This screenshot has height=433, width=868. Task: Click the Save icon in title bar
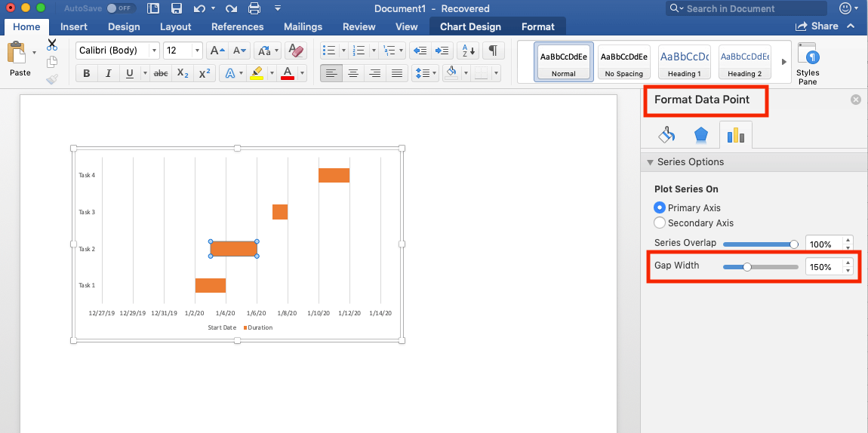[176, 9]
